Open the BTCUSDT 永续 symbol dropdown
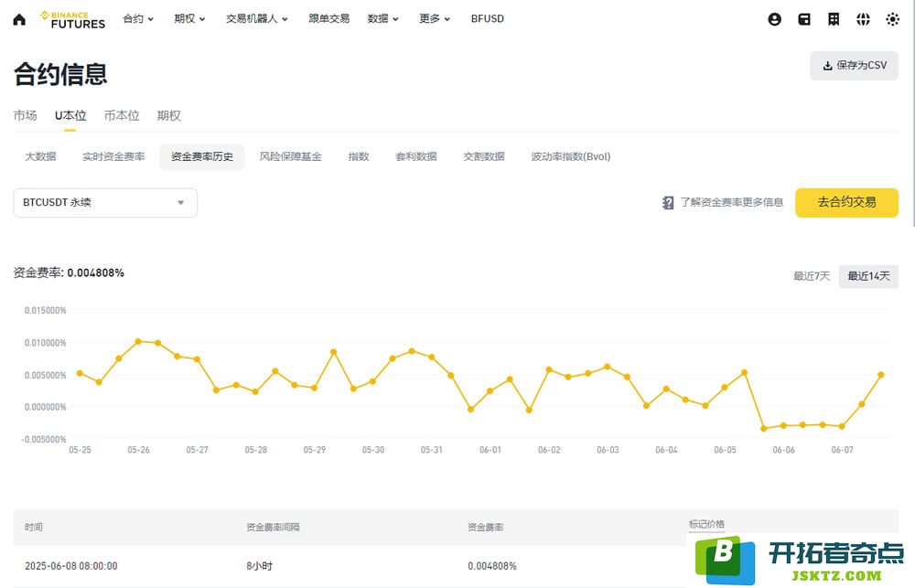 point(105,202)
